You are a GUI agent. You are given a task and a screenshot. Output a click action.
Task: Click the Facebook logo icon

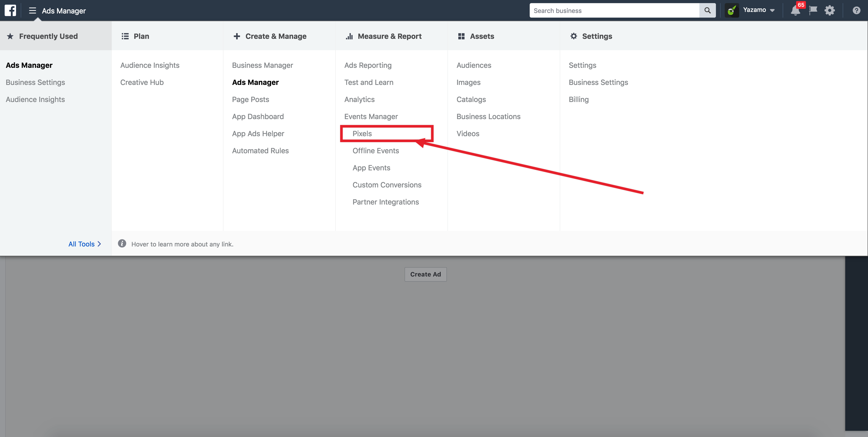[x=10, y=10]
